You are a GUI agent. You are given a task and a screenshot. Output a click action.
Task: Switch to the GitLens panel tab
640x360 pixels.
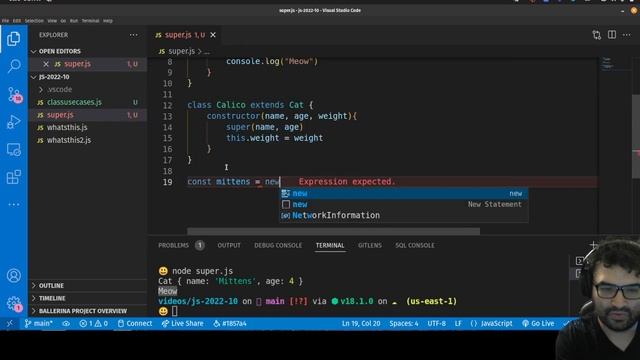[x=370, y=245]
